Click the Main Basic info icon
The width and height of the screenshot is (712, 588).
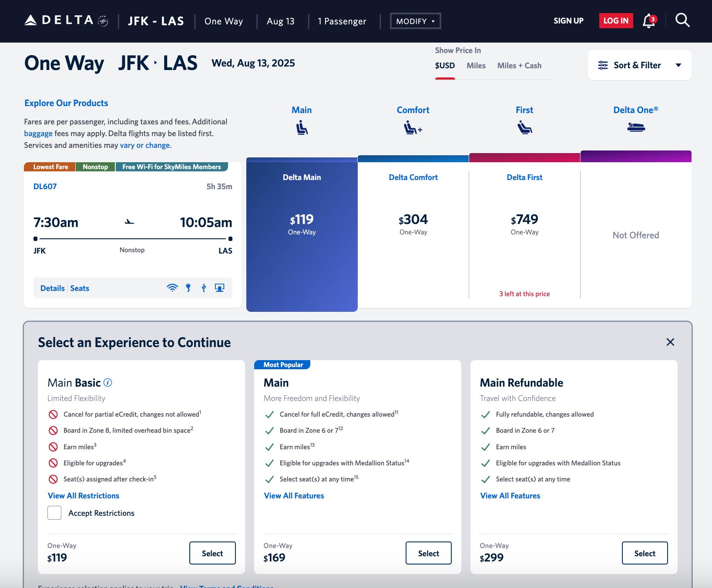[108, 383]
